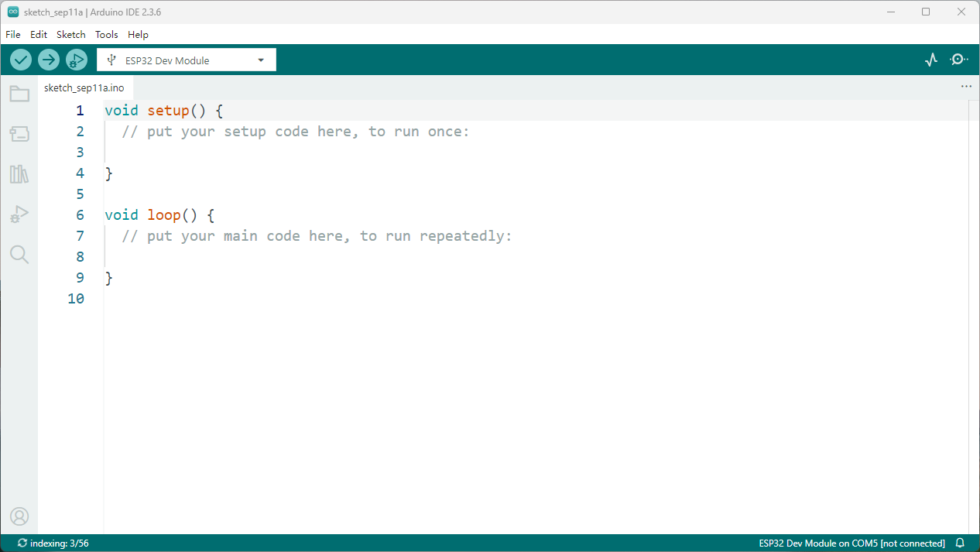Click line number 5 in gutter
This screenshot has height=552, width=980.
pyautogui.click(x=80, y=194)
